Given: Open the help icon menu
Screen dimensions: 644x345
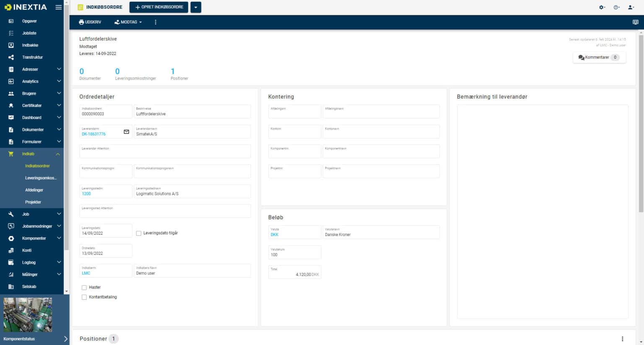Looking at the screenshot, I should coord(616,7).
